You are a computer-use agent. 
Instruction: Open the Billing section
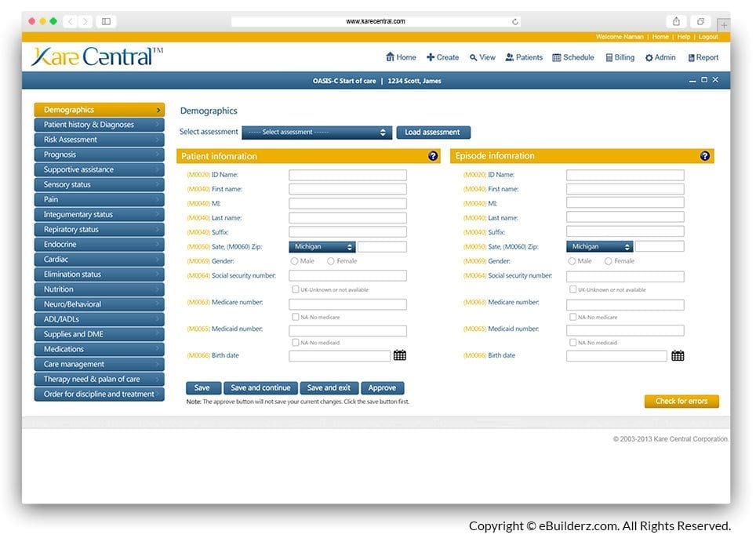click(620, 57)
